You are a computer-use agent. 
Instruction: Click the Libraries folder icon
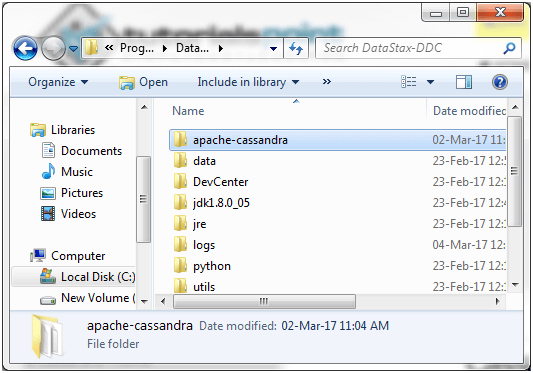(x=38, y=130)
